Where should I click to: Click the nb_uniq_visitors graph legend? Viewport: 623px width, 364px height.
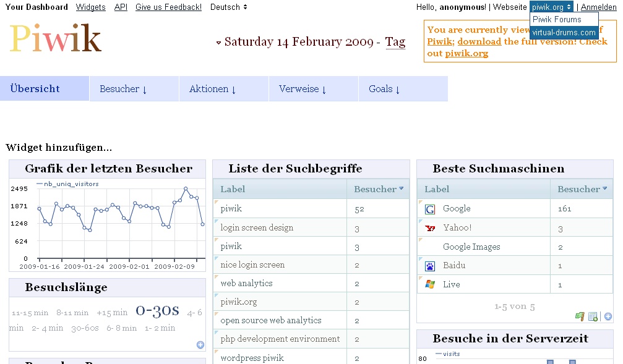67,184
